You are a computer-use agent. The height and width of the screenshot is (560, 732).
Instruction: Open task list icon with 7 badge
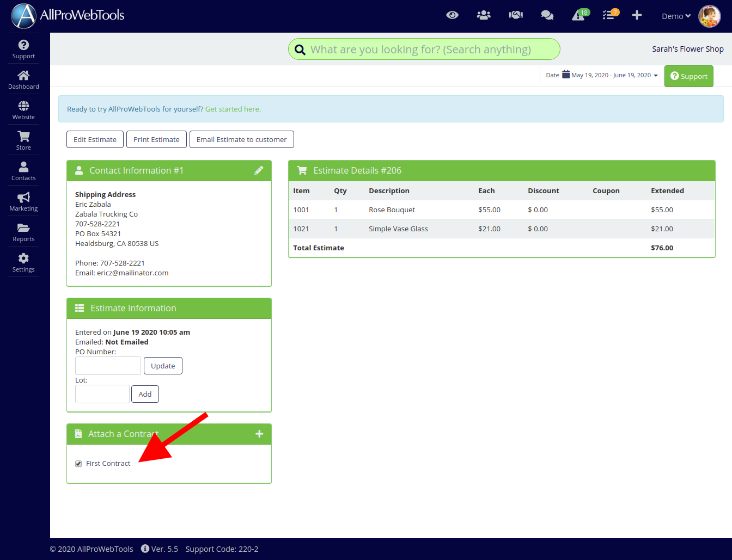(x=610, y=15)
